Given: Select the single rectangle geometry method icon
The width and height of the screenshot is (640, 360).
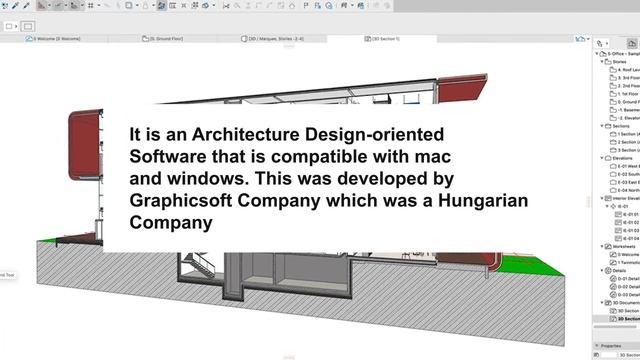Looking at the screenshot, I should click(9, 27).
